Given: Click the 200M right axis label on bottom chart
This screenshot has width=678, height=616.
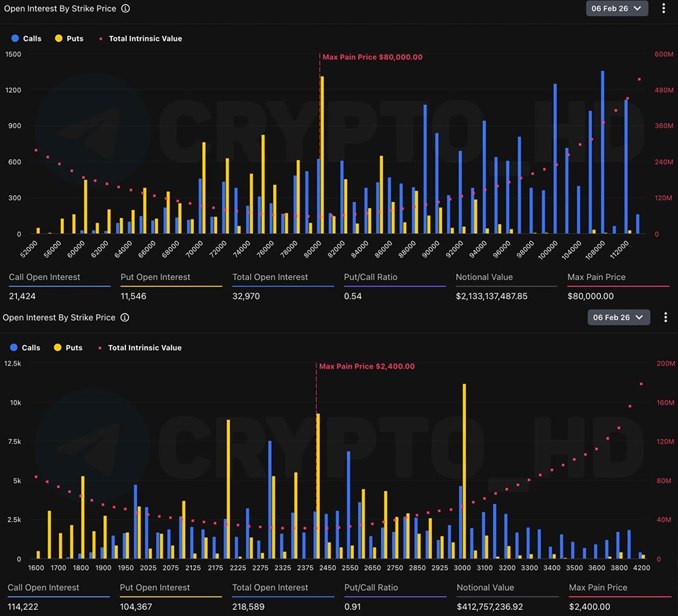Looking at the screenshot, I should click(666, 363).
